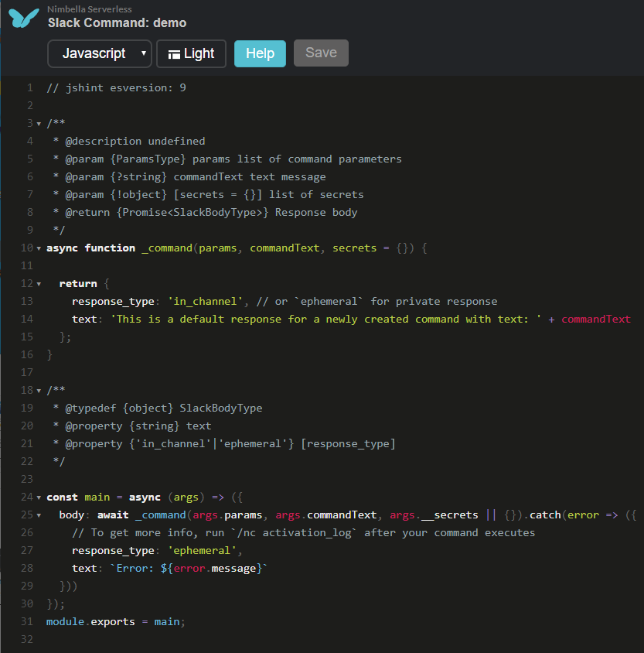Toggle the Light theme button

pyautogui.click(x=191, y=53)
